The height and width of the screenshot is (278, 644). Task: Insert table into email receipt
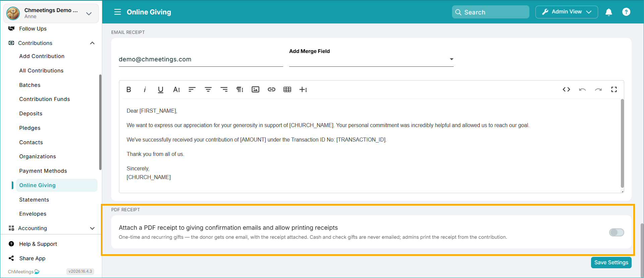click(287, 90)
